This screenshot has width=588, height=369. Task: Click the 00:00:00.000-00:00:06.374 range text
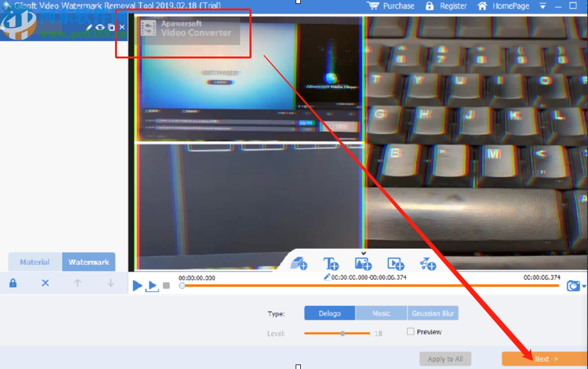pos(368,277)
